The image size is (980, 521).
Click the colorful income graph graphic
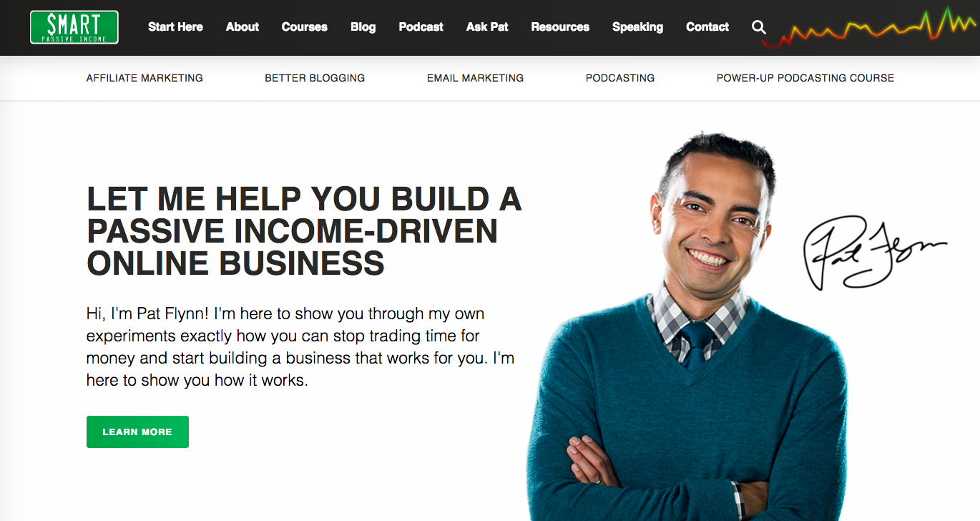(x=870, y=28)
